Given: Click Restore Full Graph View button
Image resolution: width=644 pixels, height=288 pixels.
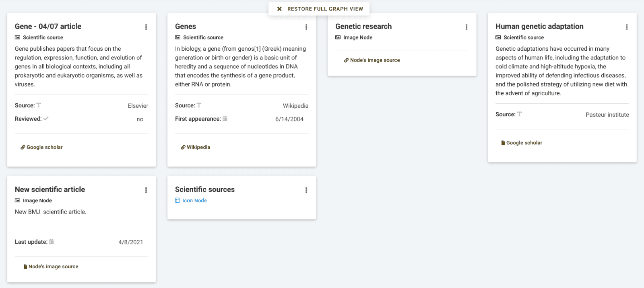Looking at the screenshot, I should [319, 9].
